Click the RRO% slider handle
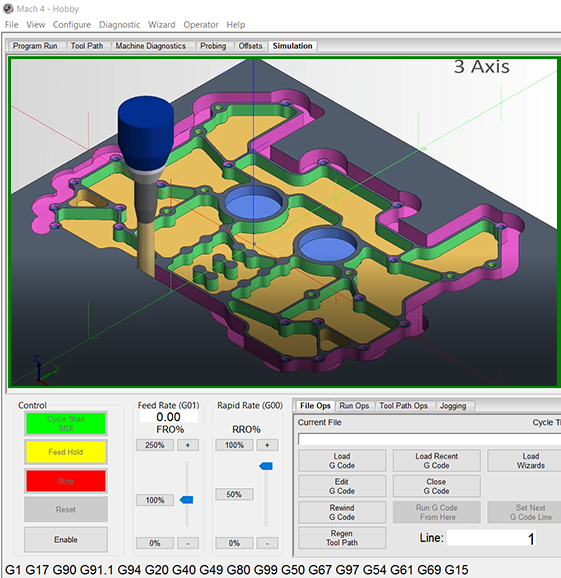Viewport: 561px width, 578px height. click(266, 466)
